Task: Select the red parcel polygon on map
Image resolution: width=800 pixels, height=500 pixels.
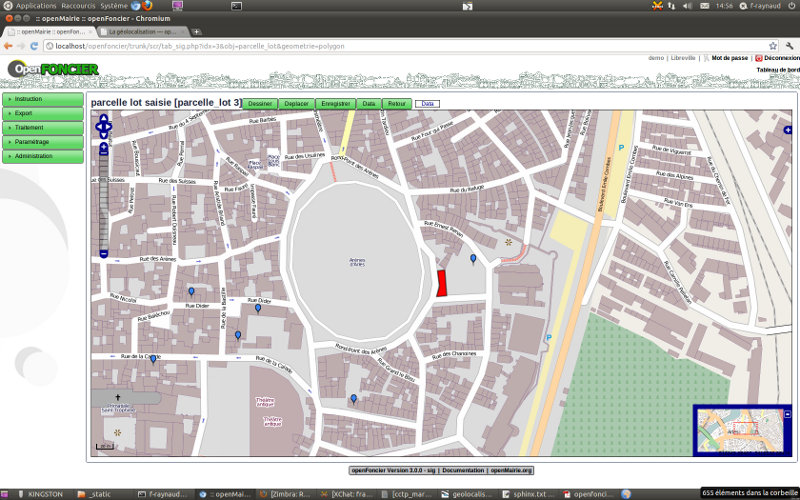Action: 441,283
